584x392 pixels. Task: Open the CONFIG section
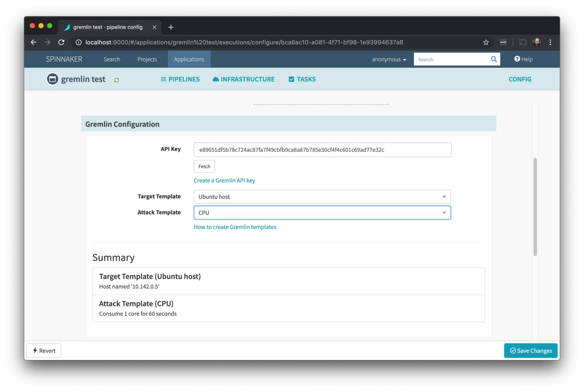click(520, 79)
